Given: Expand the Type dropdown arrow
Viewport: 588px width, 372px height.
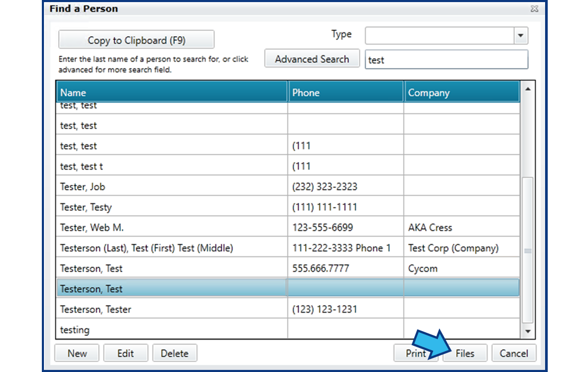Looking at the screenshot, I should (x=521, y=36).
